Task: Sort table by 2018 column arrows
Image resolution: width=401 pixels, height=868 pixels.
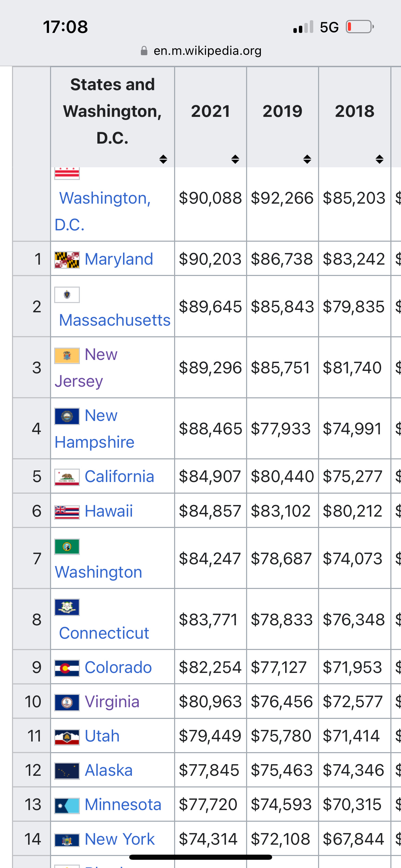Action: point(379,159)
